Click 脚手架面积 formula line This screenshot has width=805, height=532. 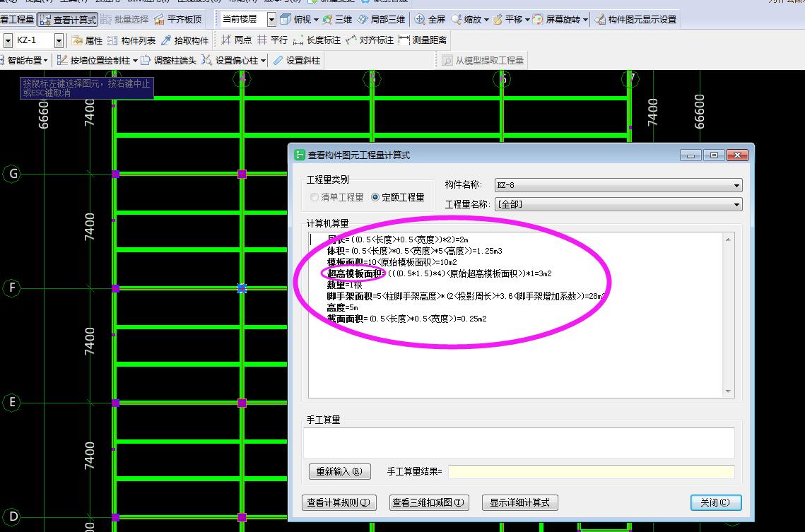click(466, 296)
